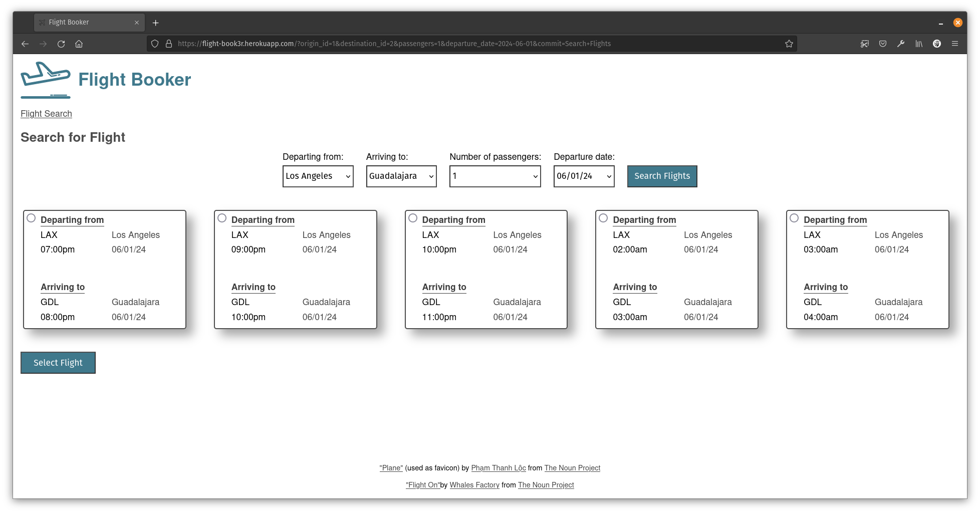
Task: Open a new browser tab
Action: (156, 23)
